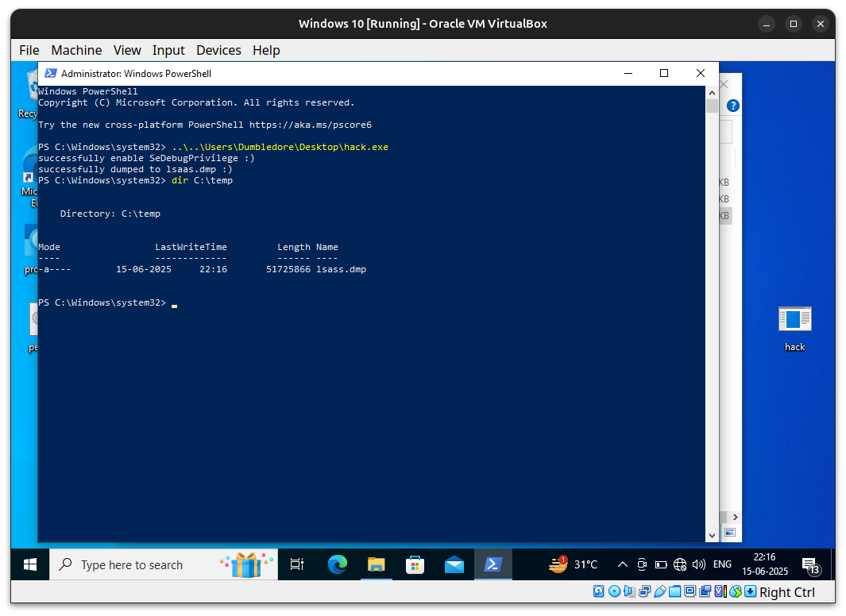
Task: Click the Right Ctrl host key label
Action: point(787,592)
